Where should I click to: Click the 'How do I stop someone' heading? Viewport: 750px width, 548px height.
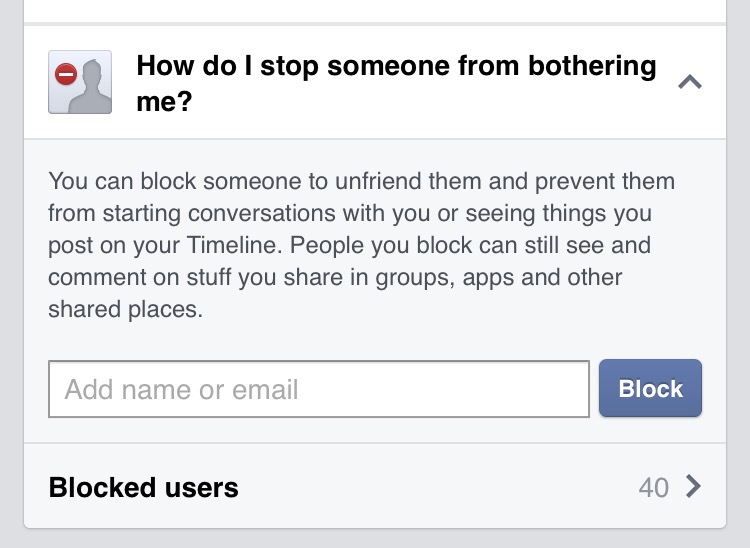coord(396,67)
